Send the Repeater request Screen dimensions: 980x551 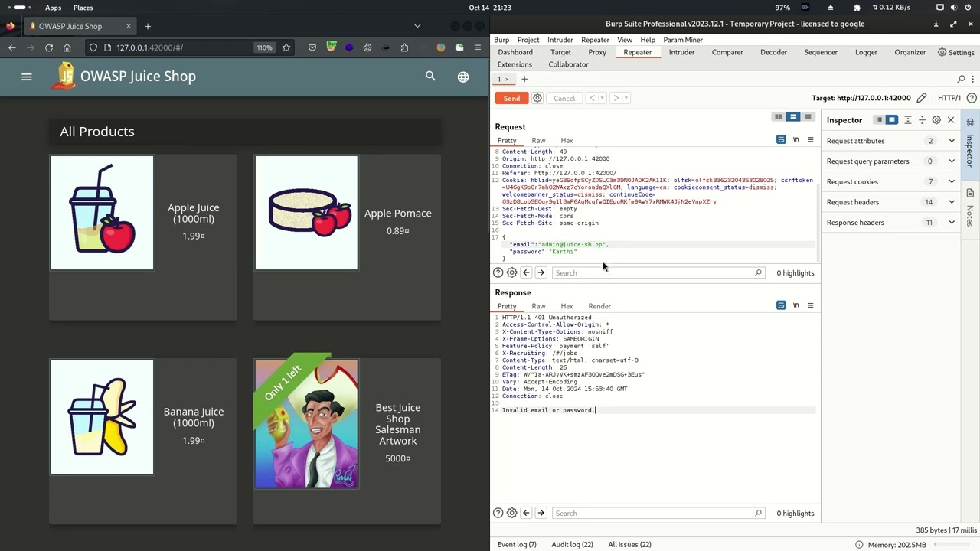tap(511, 98)
